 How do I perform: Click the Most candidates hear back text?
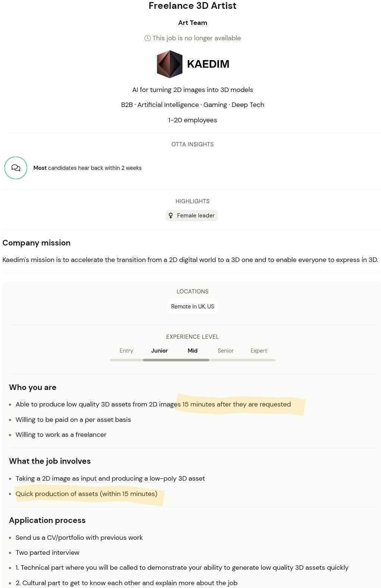(87, 168)
